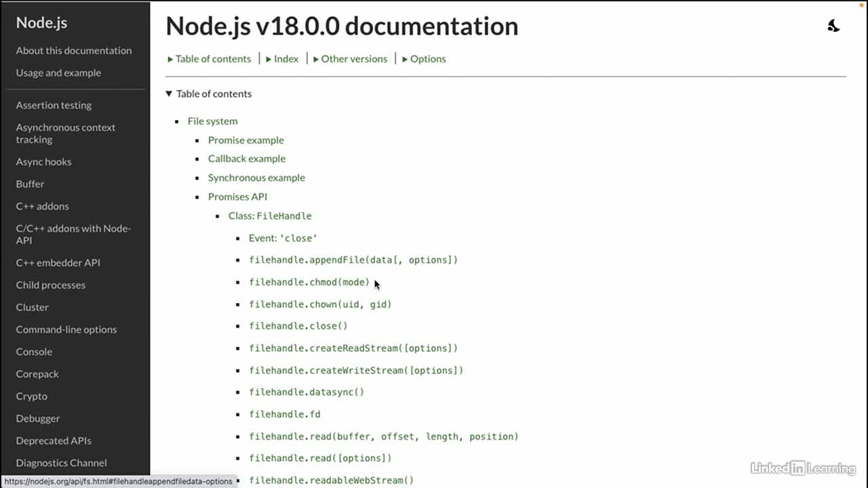Open the Other versions dropdown
This screenshot has width=868, height=488.
coord(350,59)
